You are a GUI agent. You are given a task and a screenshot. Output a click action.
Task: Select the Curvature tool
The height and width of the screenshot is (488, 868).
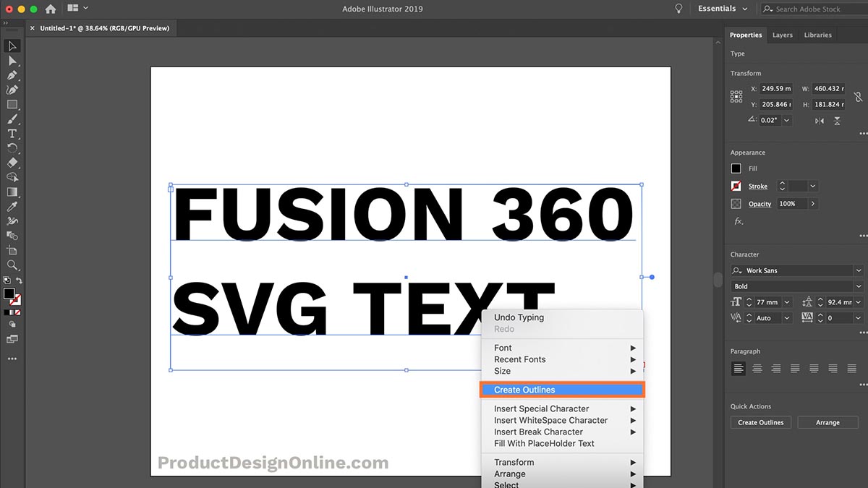coord(12,90)
